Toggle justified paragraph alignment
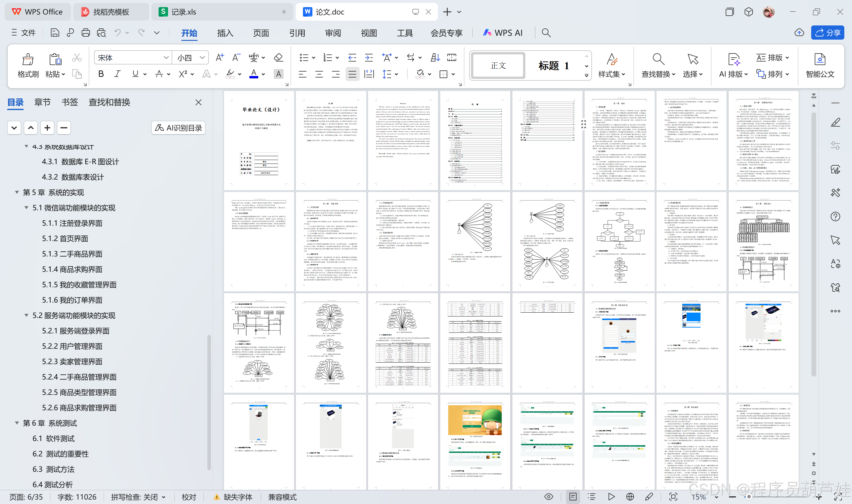852x504 pixels. pyautogui.click(x=352, y=74)
